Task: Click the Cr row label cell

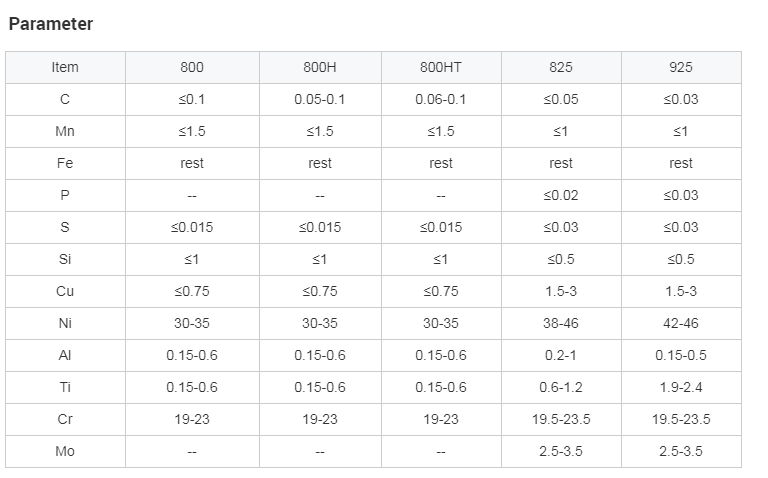Action: click(65, 419)
